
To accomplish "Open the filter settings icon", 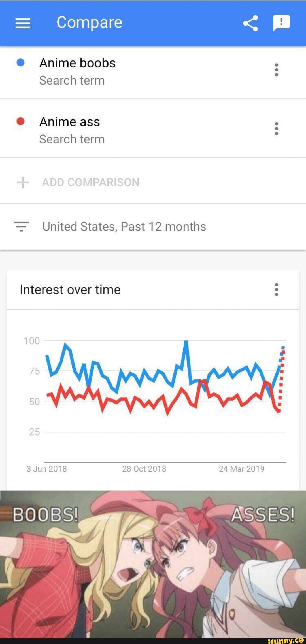I will pyautogui.click(x=21, y=227).
